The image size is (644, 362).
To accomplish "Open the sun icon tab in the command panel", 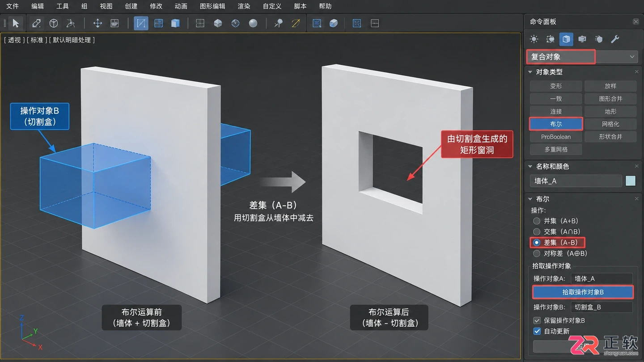I will click(x=534, y=39).
